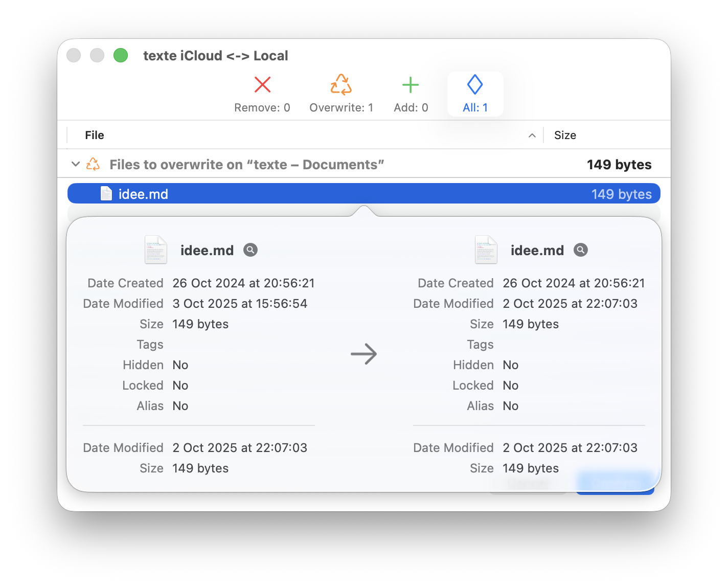Open Quick Look magnifier for left idee.md
728x587 pixels.
(x=251, y=250)
